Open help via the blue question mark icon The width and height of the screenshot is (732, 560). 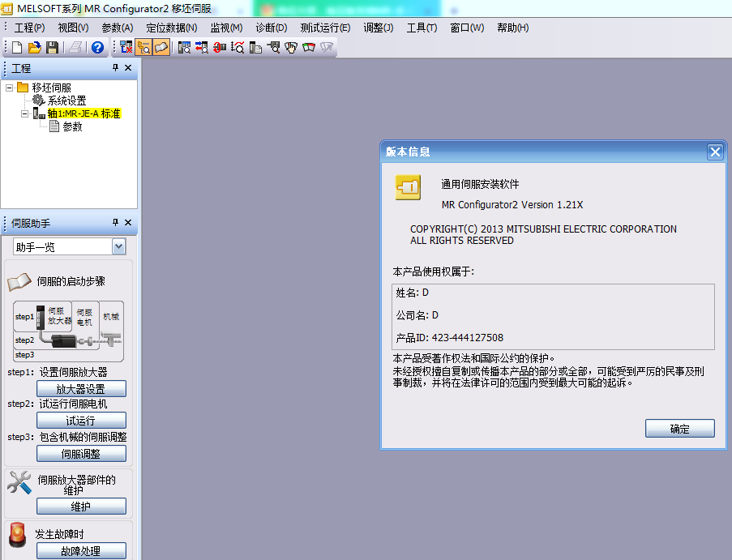tap(98, 48)
